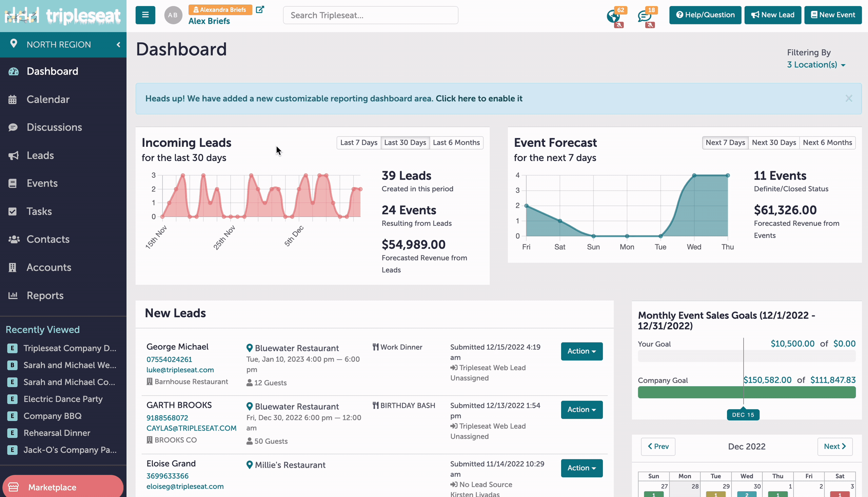The height and width of the screenshot is (497, 868).
Task: Click 'Click here to enable it' link
Action: pyautogui.click(x=479, y=99)
